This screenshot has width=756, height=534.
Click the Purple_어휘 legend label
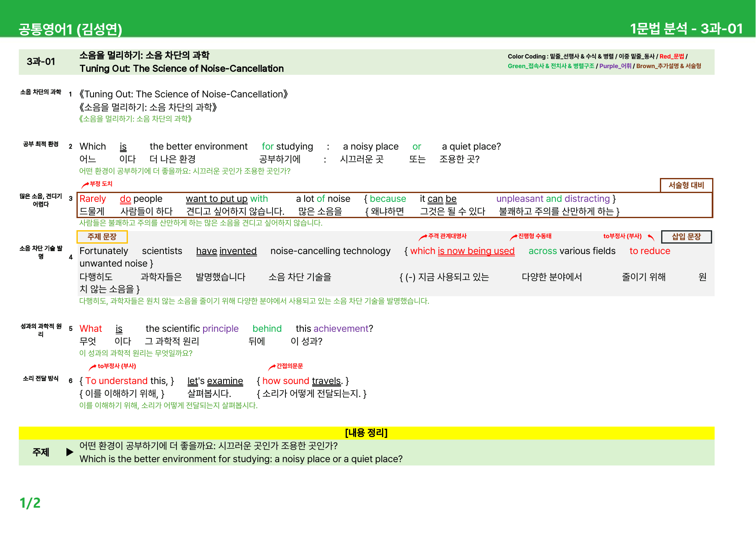click(615, 66)
